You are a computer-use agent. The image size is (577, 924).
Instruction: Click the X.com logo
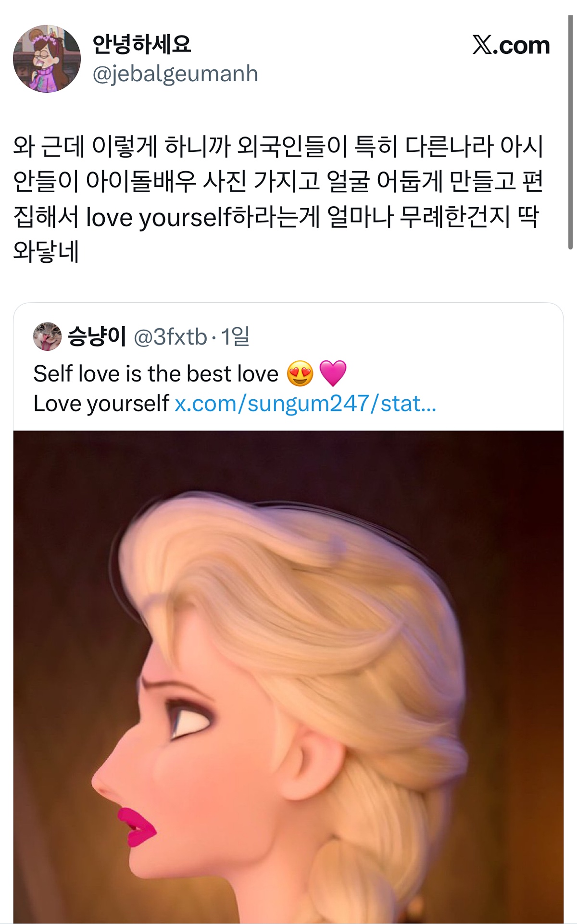pos(511,45)
